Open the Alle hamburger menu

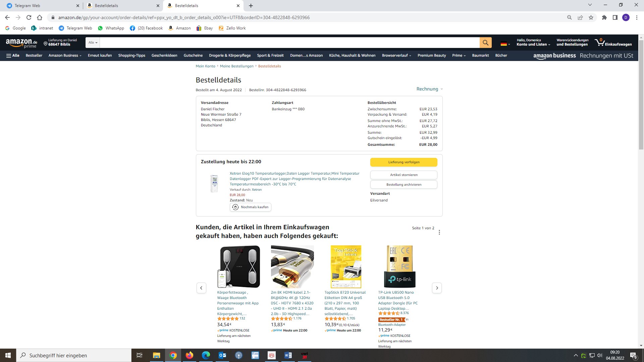click(x=13, y=56)
